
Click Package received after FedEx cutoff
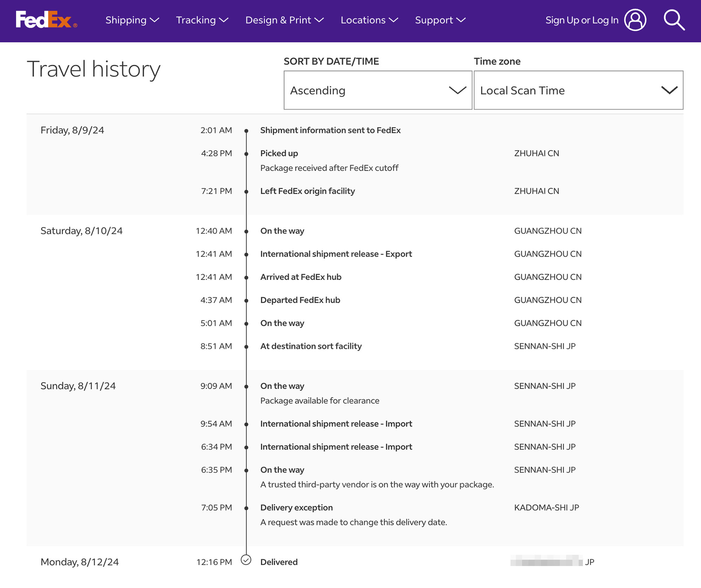click(x=329, y=168)
